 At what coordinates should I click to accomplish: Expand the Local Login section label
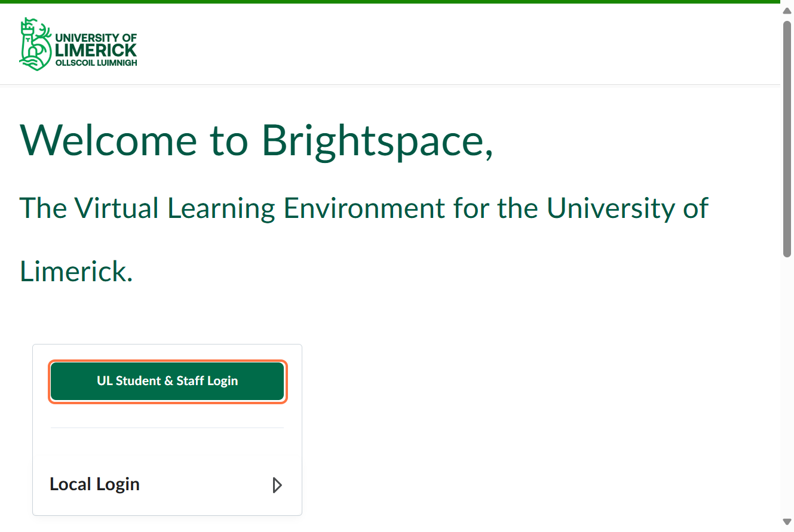pos(94,484)
